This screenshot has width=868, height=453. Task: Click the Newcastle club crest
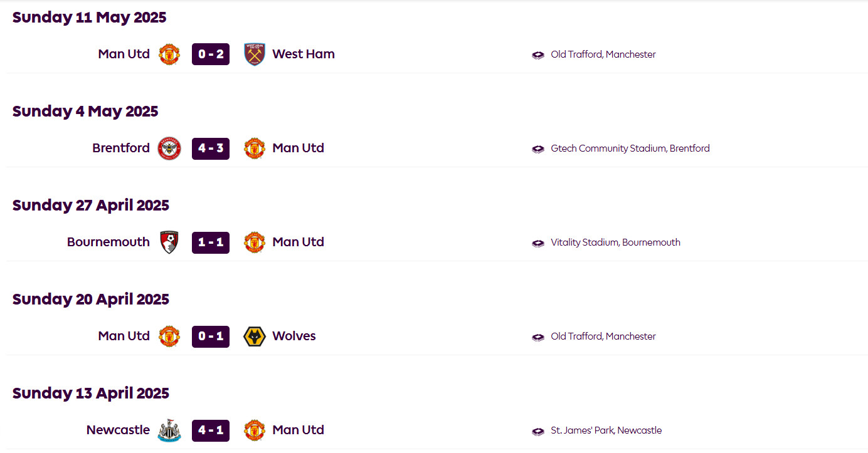click(169, 430)
